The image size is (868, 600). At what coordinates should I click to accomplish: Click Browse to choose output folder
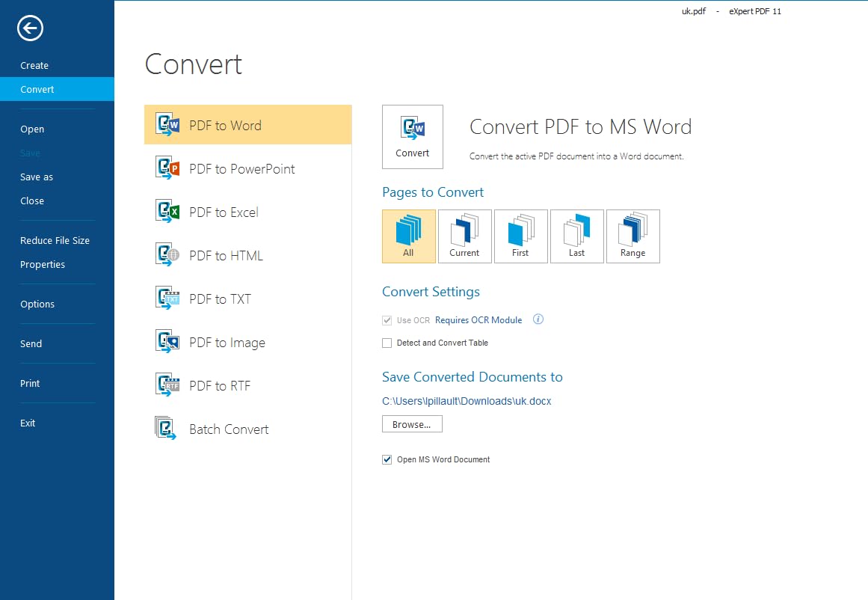tap(412, 425)
